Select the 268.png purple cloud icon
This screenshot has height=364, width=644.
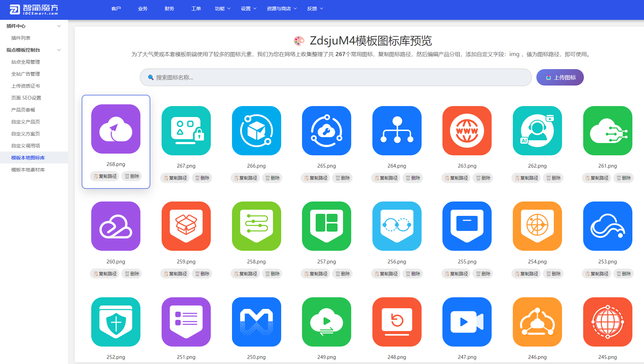point(116,129)
